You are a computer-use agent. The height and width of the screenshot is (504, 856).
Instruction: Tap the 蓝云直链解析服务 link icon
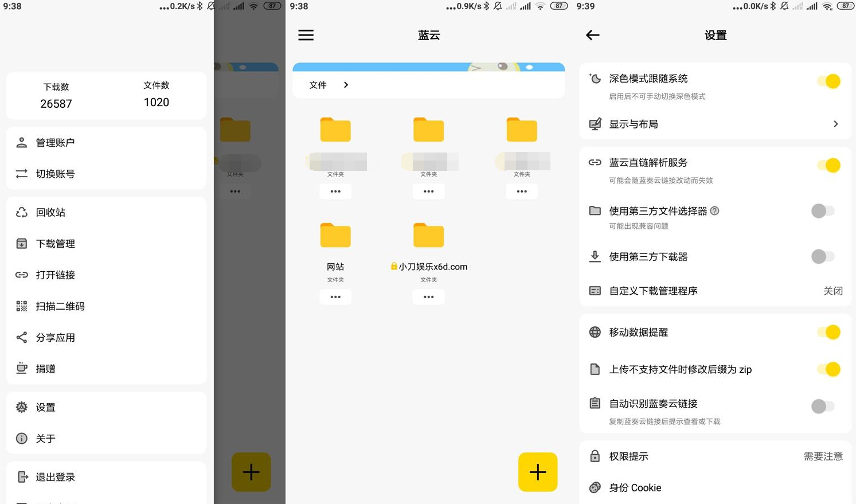(595, 162)
